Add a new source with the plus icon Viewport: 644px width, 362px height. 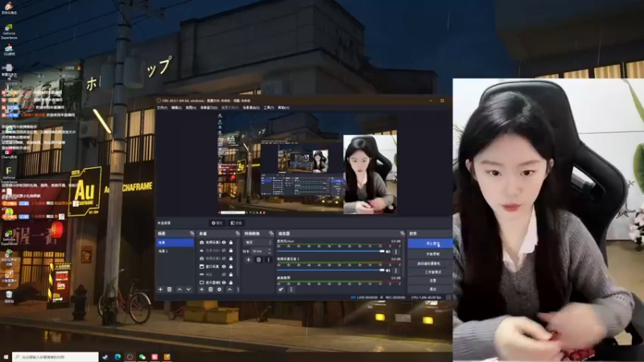[202, 290]
